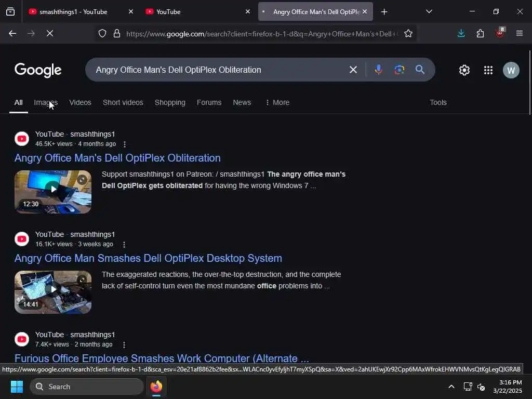Open the Firefox extensions menu
The width and height of the screenshot is (532, 399).
(480, 33)
